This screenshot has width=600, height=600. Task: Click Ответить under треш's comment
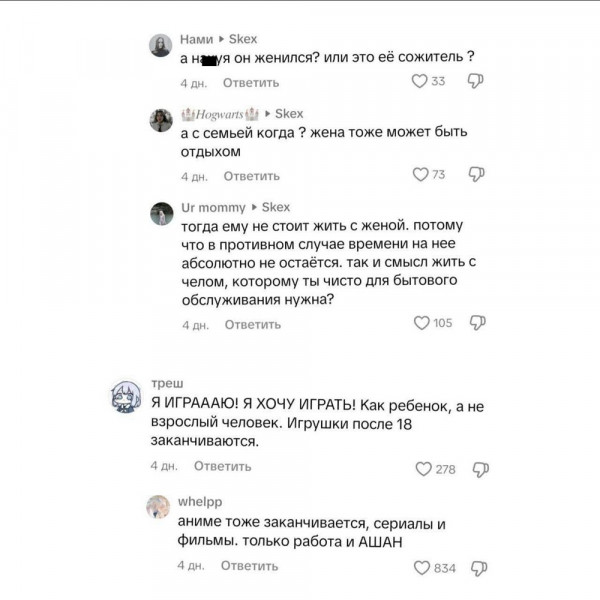point(222,466)
